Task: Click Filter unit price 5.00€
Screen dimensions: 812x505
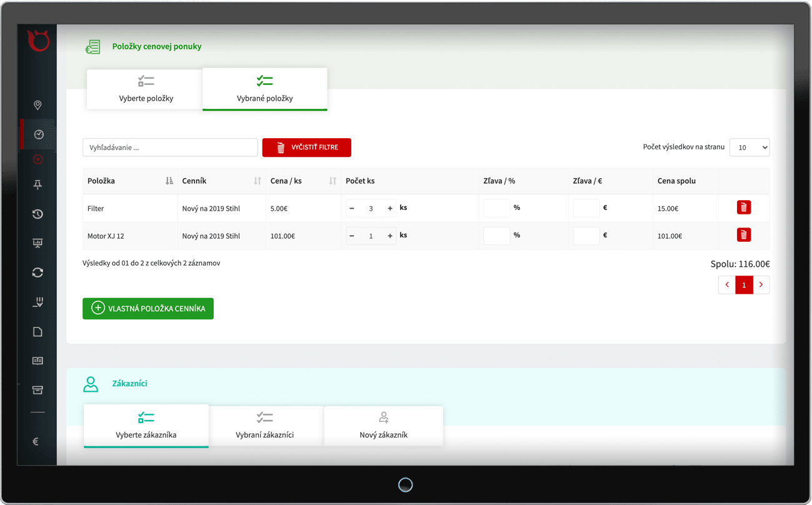Action: [x=279, y=209]
